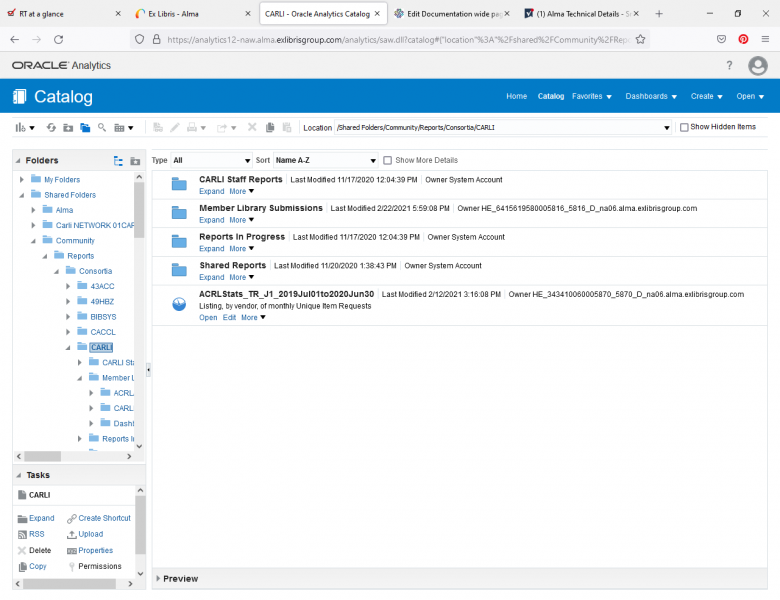
Task: Click the pane splitter collapse handle
Action: click(148, 370)
